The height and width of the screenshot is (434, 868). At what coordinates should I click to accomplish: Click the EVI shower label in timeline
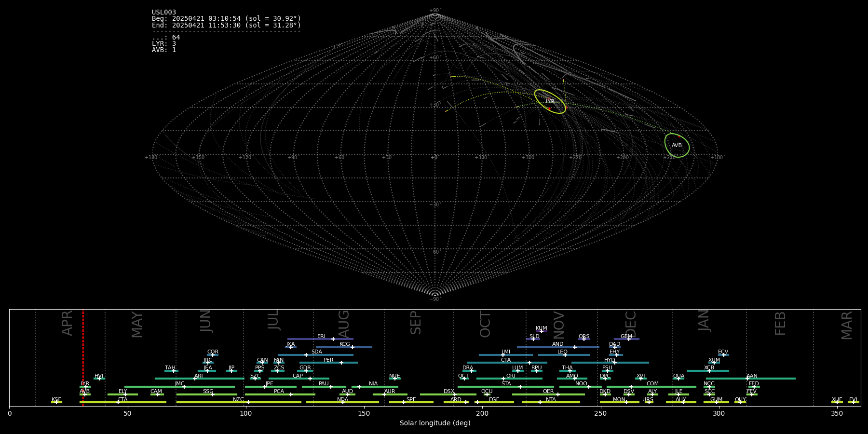coord(853,400)
